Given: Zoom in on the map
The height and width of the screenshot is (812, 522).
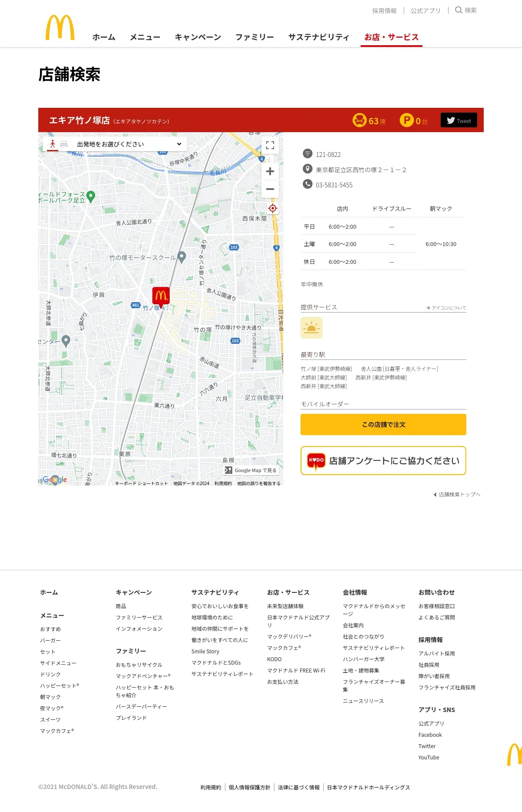Looking at the screenshot, I should 270,171.
